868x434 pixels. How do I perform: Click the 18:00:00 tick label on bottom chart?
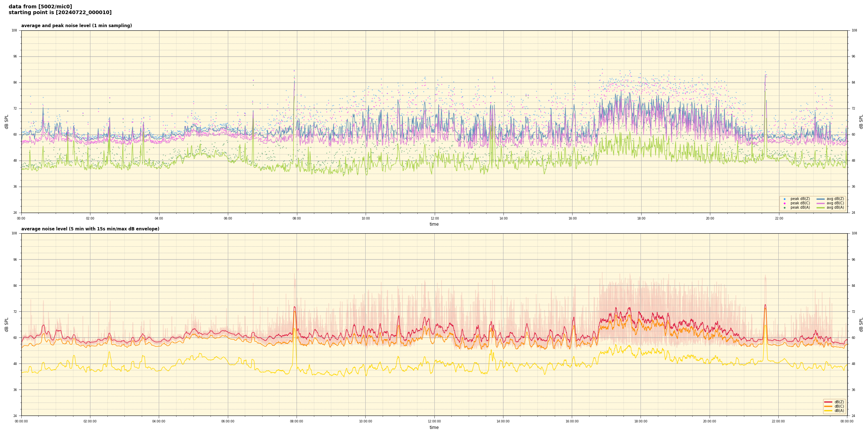click(641, 421)
